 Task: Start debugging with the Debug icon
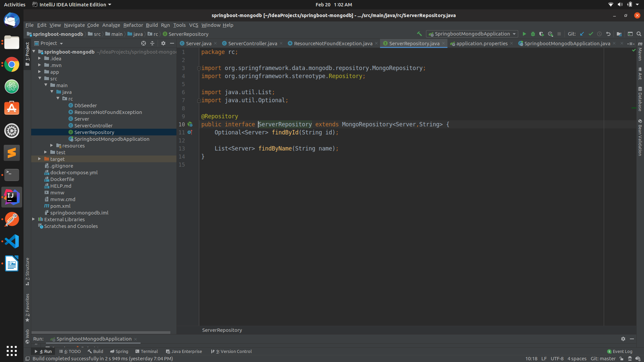(x=533, y=34)
